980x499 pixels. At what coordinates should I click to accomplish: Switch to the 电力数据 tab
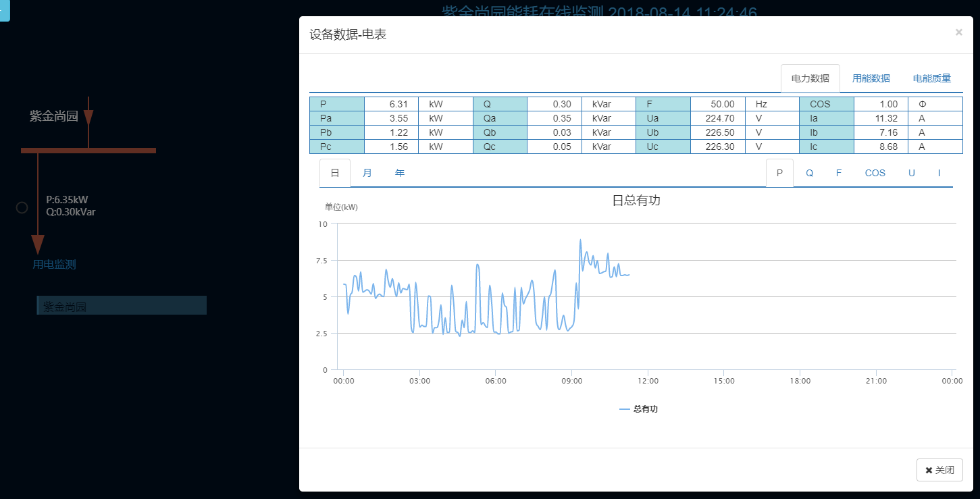click(810, 78)
